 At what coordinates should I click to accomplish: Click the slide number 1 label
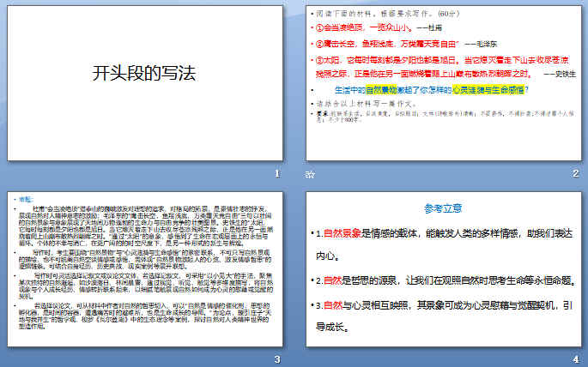(x=276, y=174)
